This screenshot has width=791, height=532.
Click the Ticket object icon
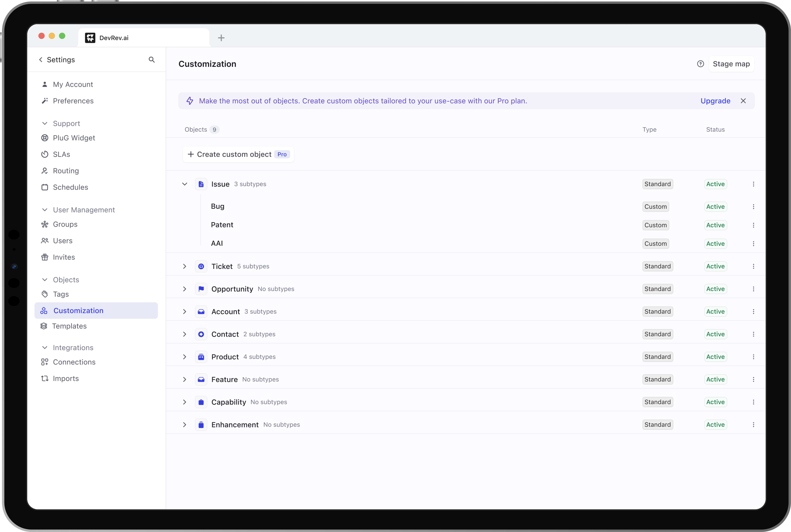(201, 266)
